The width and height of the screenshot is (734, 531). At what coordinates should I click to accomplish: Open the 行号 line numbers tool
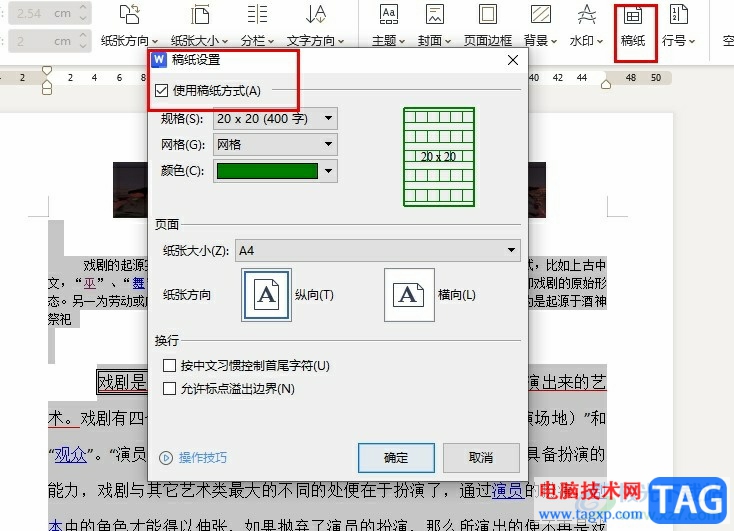[678, 25]
